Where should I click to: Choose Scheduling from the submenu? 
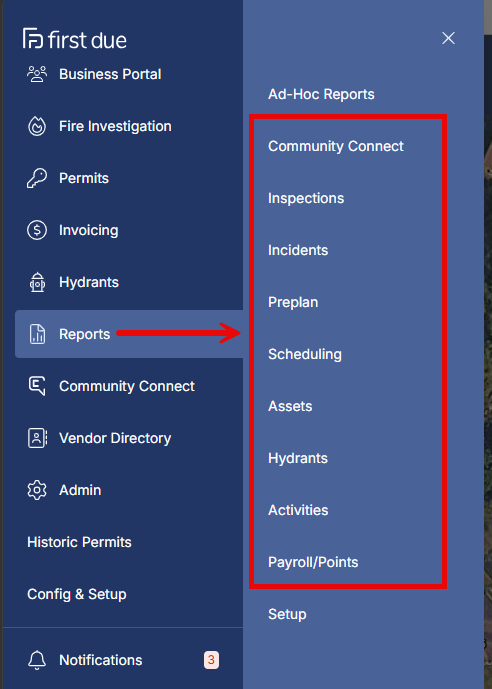[x=305, y=354]
